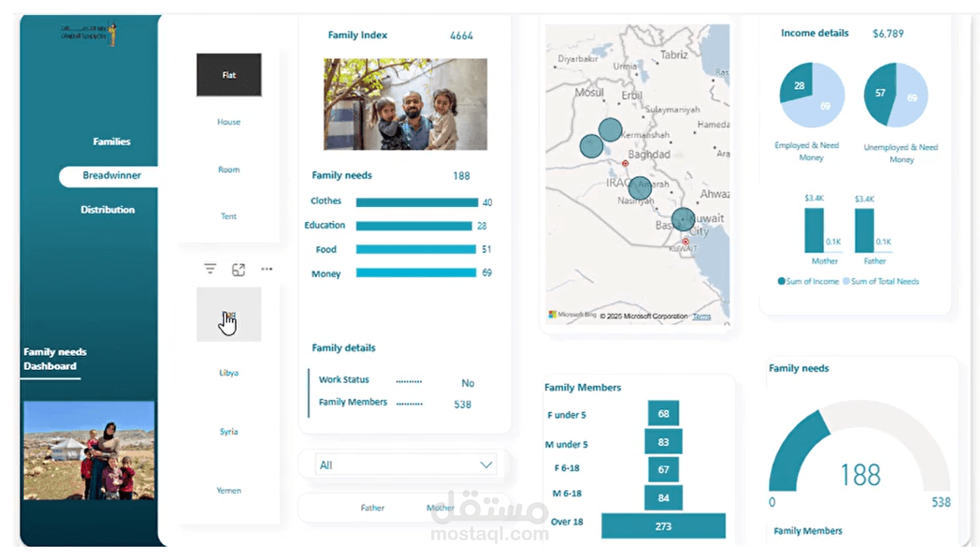The width and height of the screenshot is (980, 555).
Task: Open the map Terms link
Action: [701, 316]
